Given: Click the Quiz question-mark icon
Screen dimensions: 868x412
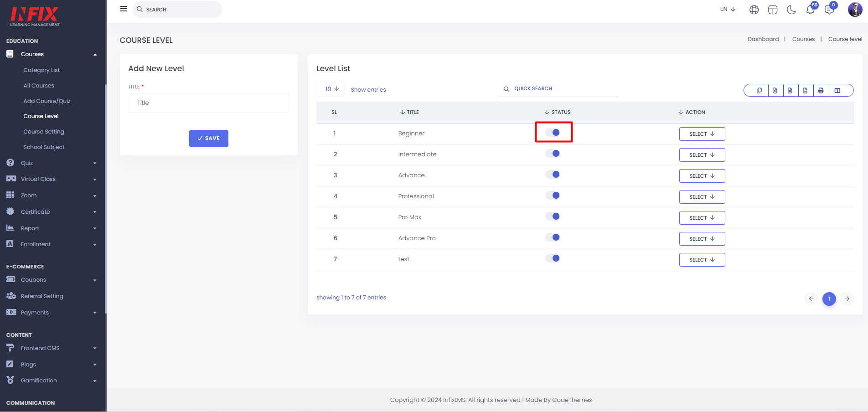Looking at the screenshot, I should [x=10, y=163].
